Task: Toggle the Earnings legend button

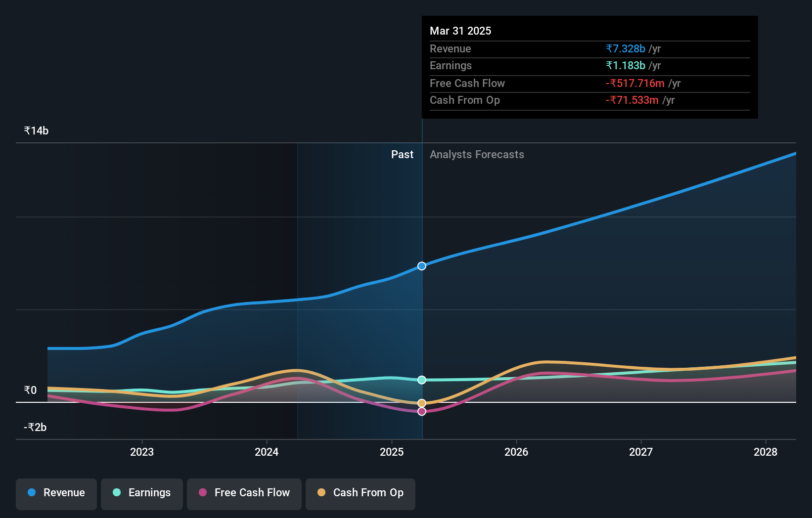Action: (142, 494)
